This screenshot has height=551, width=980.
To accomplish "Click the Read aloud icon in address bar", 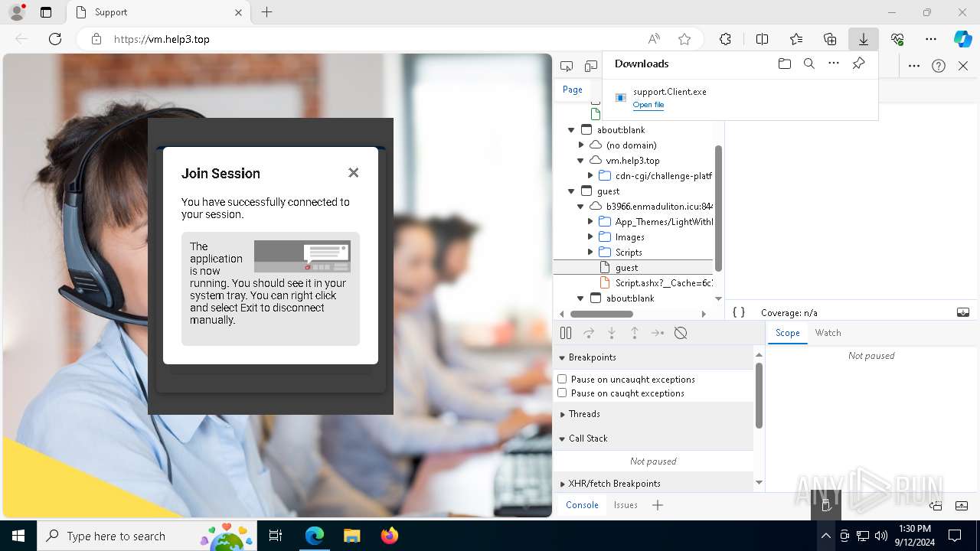I will tap(654, 39).
